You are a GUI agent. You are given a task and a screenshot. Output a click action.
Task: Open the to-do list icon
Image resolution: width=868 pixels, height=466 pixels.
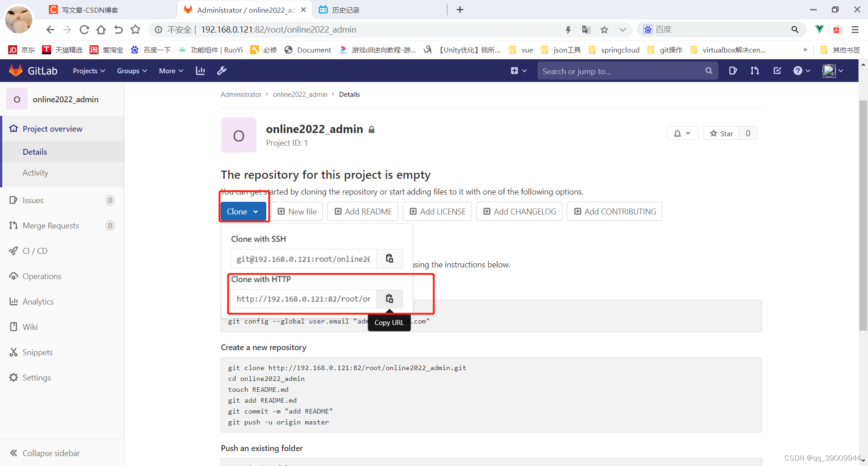click(x=777, y=71)
